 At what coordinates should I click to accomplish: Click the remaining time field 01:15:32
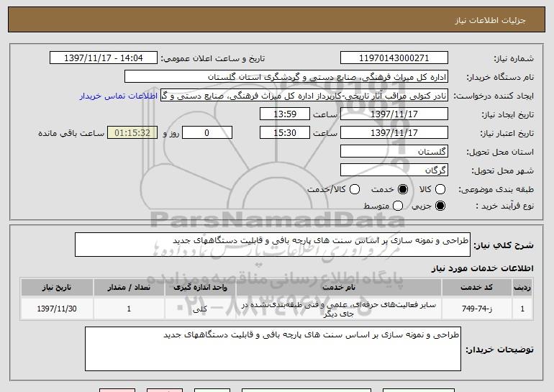[132, 133]
